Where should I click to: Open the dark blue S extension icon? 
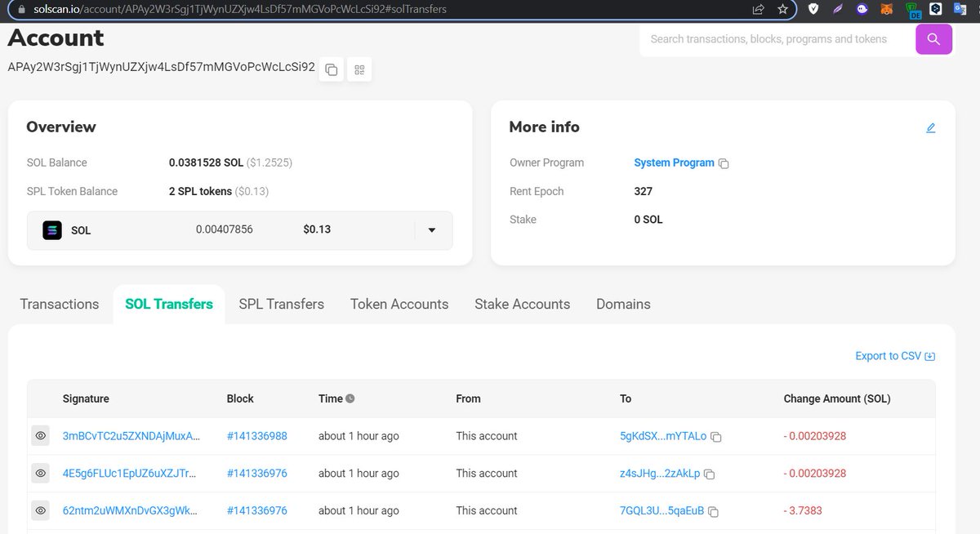point(938,9)
